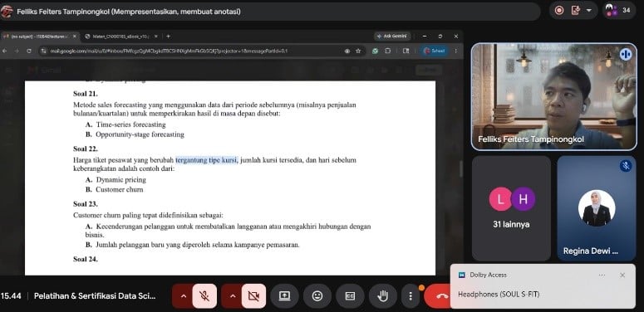644x312 pixels.
Task: Select answer 'B. Opportunity-stage forecasting'
Action: [x=135, y=134]
